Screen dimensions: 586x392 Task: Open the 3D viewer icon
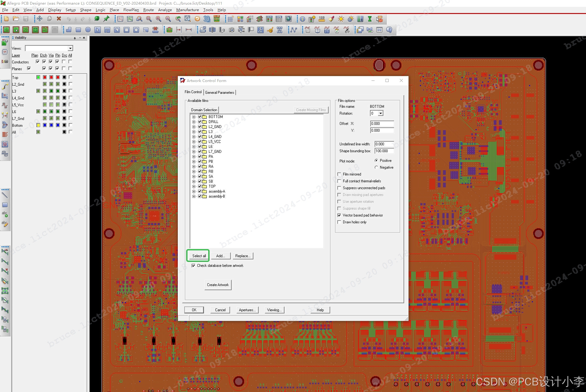[207, 19]
